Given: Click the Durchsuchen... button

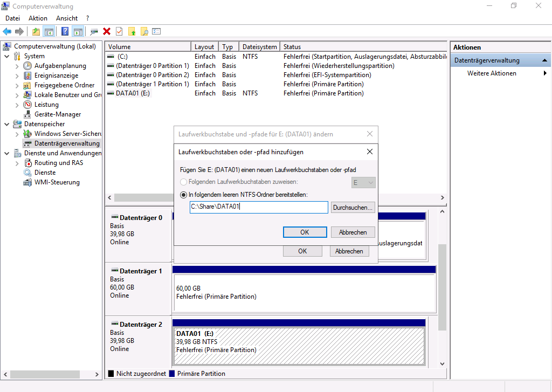Looking at the screenshot, I should 353,208.
